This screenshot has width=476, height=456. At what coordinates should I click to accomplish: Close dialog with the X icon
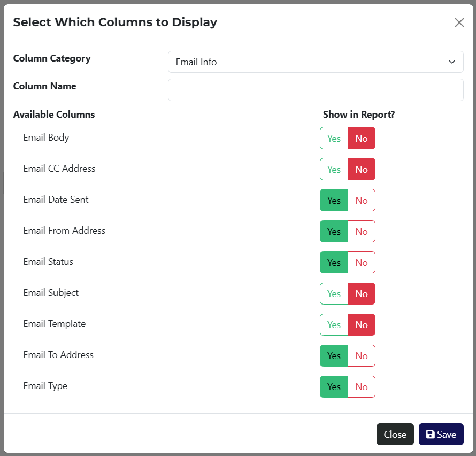(x=459, y=22)
